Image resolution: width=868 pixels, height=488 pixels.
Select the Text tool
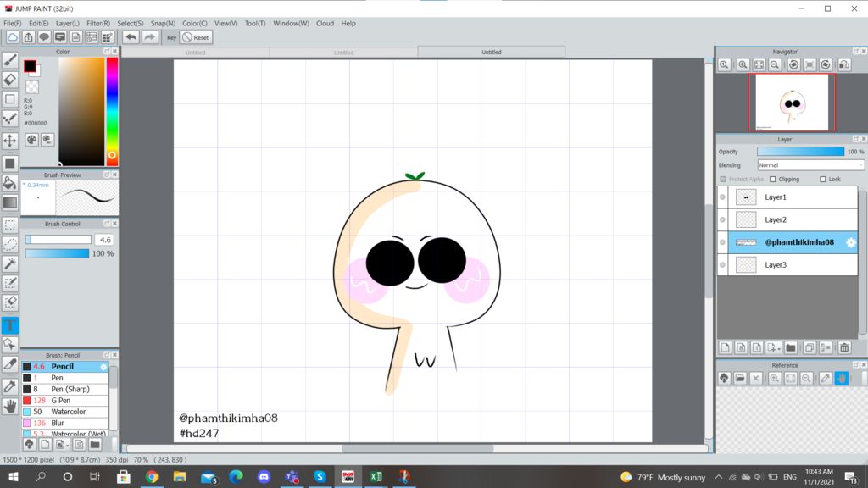pyautogui.click(x=10, y=325)
